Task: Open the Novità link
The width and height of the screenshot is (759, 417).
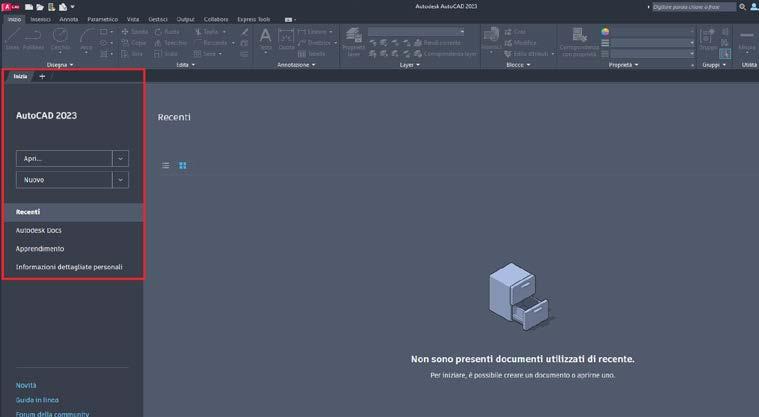Action: [x=26, y=386]
